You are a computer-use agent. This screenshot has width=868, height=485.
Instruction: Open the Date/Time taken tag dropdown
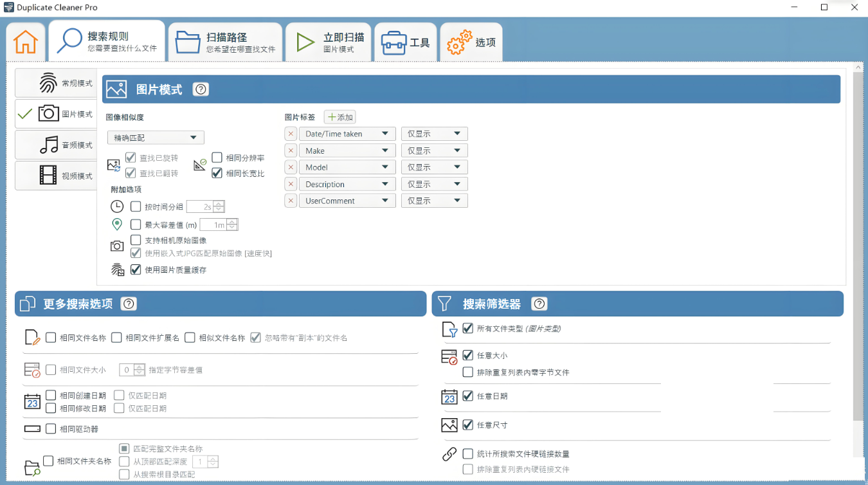pyautogui.click(x=347, y=134)
